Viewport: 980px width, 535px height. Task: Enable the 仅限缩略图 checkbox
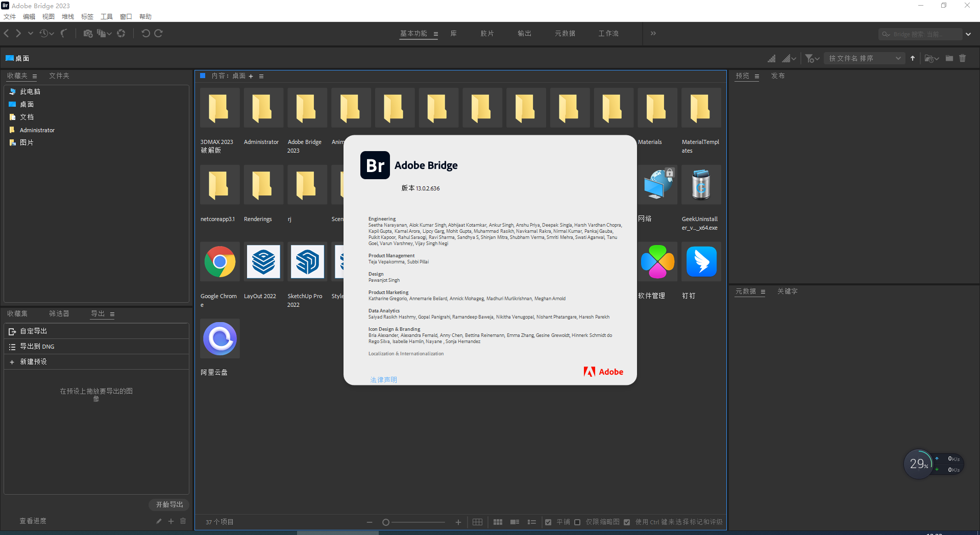577,522
